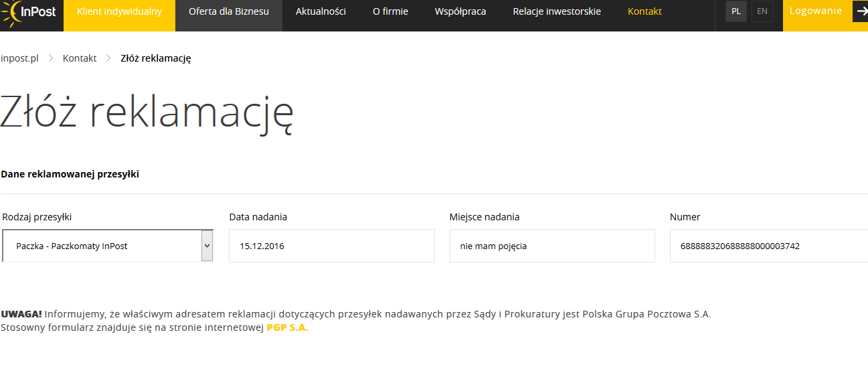
Task: Click the Złóż reklamację breadcrumb item
Action: pos(156,58)
